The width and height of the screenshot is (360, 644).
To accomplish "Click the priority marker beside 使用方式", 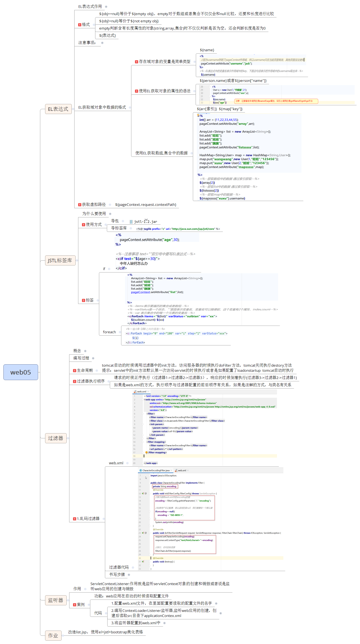I will click(x=83, y=225).
